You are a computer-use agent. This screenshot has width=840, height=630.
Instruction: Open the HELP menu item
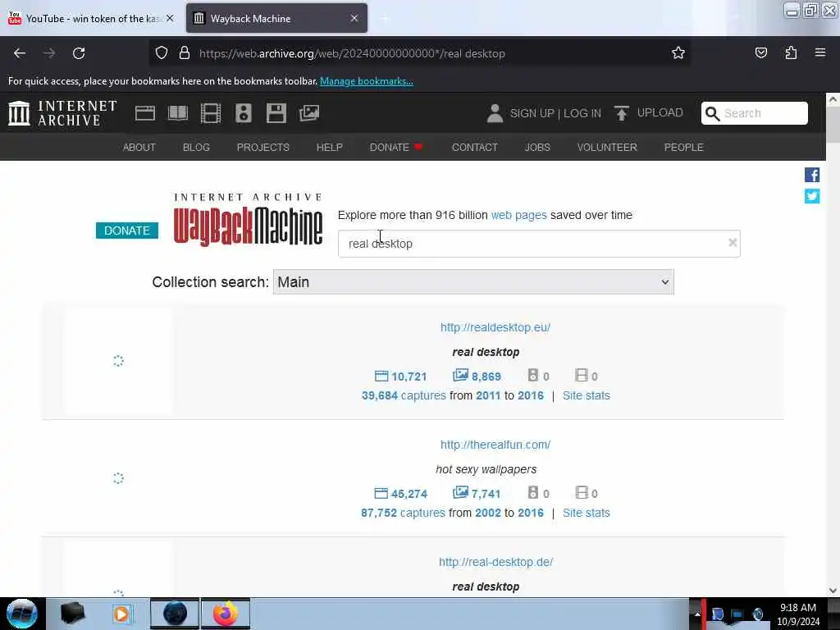click(330, 148)
